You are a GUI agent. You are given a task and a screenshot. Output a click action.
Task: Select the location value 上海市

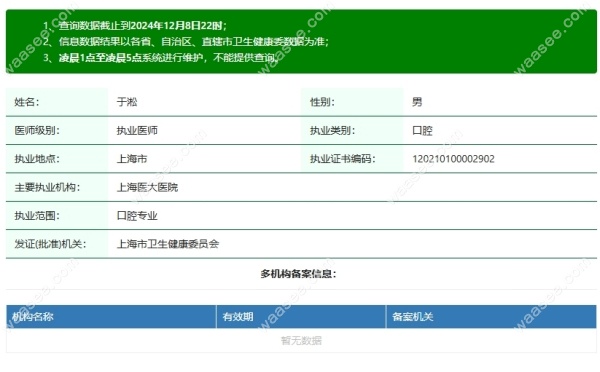pyautogui.click(x=132, y=159)
